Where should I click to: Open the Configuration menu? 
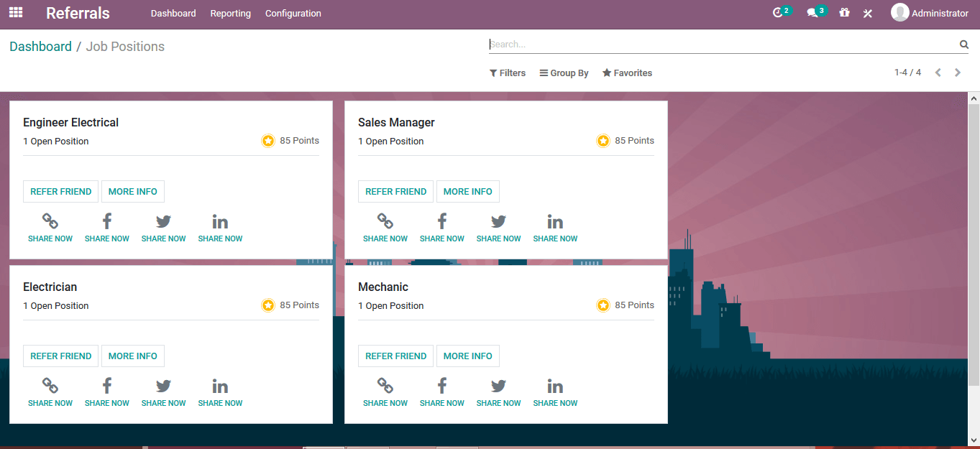tap(293, 14)
